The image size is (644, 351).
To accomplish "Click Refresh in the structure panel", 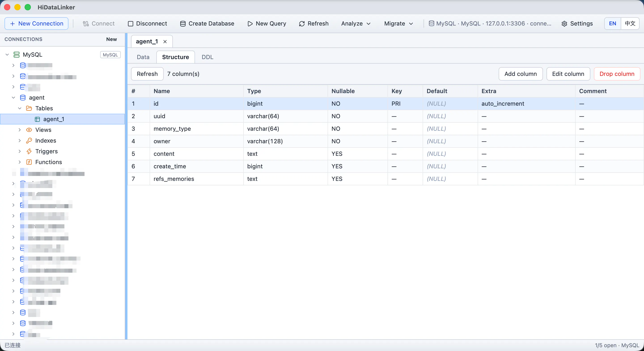I will pyautogui.click(x=147, y=74).
